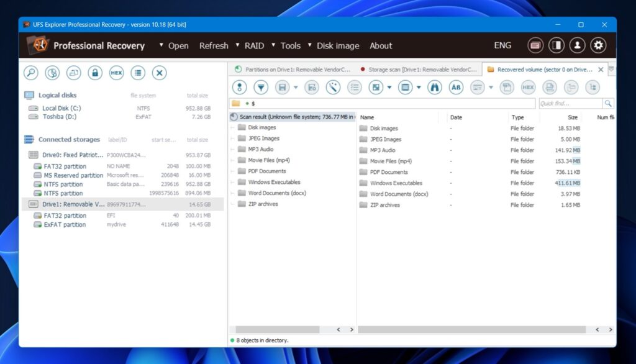Click the window panel view icon
This screenshot has width=636, height=364.
(405, 87)
